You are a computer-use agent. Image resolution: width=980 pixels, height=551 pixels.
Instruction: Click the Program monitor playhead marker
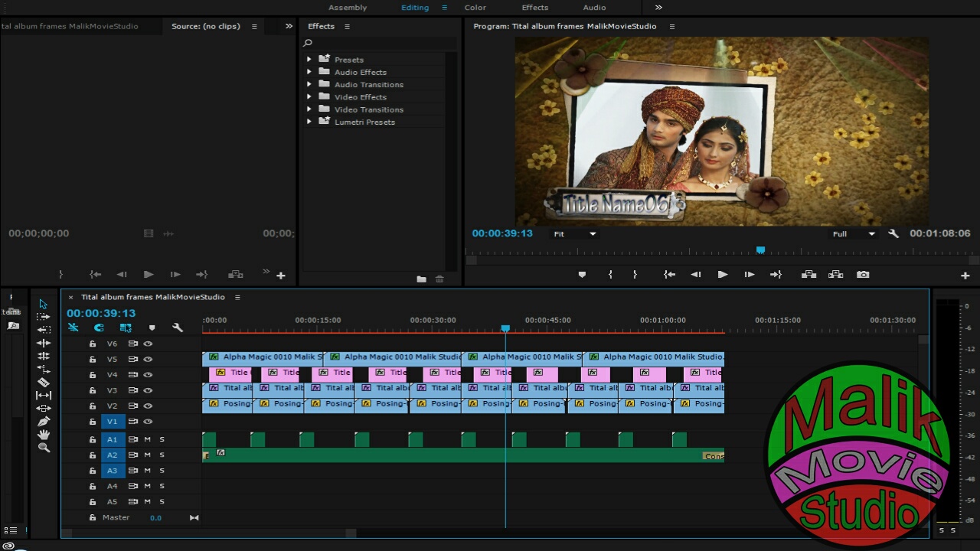[760, 250]
